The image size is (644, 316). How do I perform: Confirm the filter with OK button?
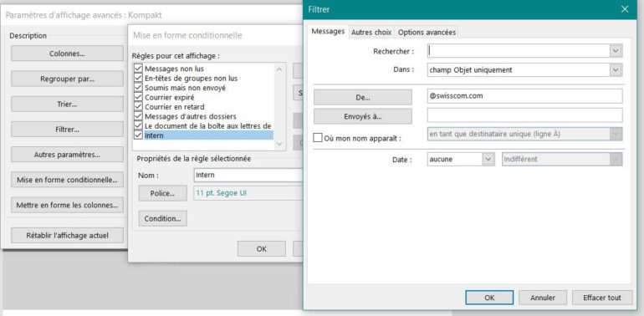click(489, 298)
